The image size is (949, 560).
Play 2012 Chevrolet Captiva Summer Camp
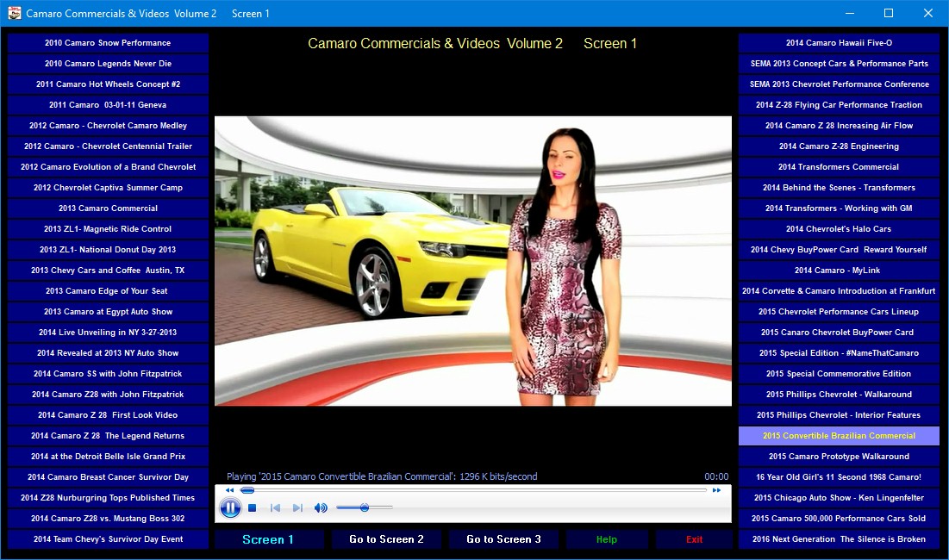pos(108,188)
